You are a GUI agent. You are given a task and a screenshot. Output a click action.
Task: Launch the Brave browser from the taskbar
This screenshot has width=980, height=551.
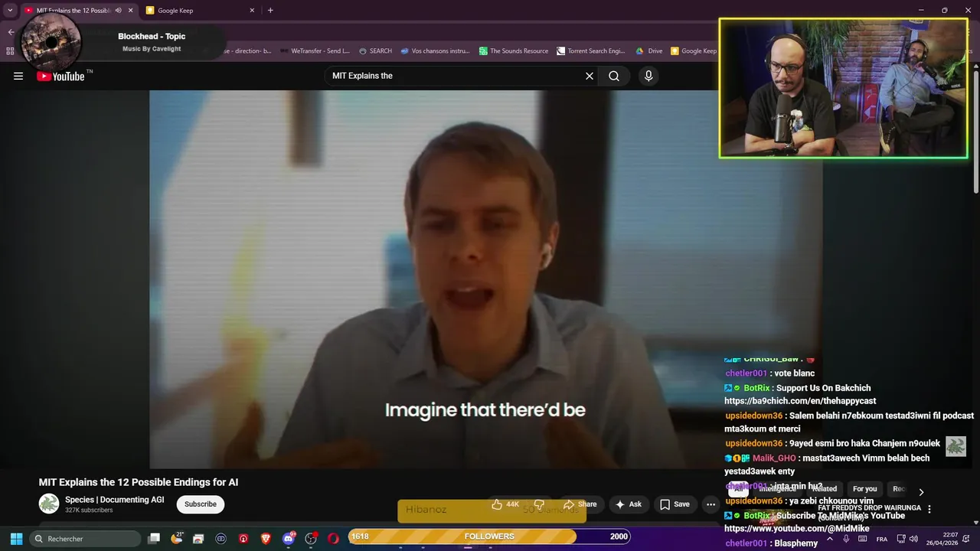266,539
